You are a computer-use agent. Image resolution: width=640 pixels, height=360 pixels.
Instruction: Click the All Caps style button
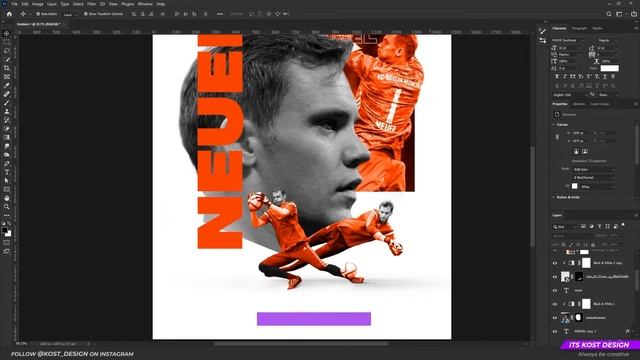pyautogui.click(x=573, y=76)
